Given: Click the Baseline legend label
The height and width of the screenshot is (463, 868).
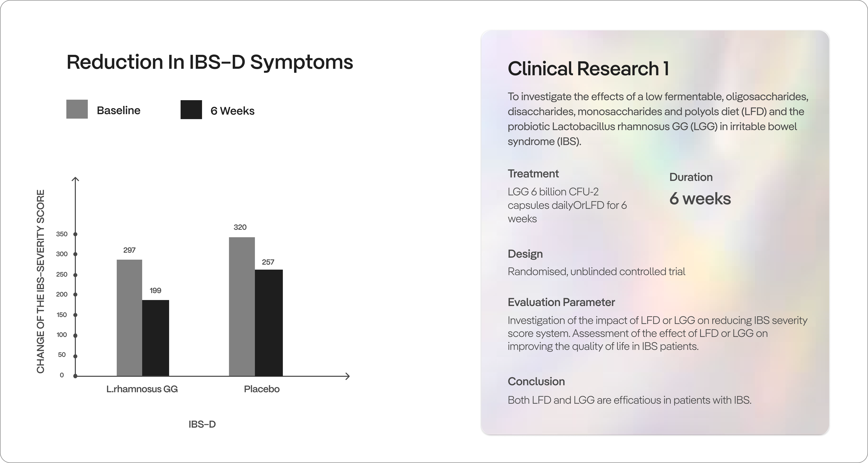Looking at the screenshot, I should pyautogui.click(x=118, y=110).
